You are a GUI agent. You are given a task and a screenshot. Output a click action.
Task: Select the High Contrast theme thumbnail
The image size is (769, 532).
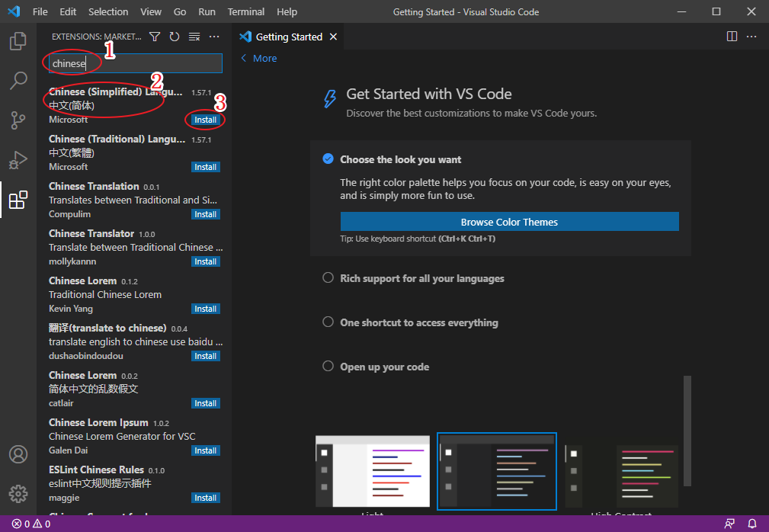(x=621, y=475)
